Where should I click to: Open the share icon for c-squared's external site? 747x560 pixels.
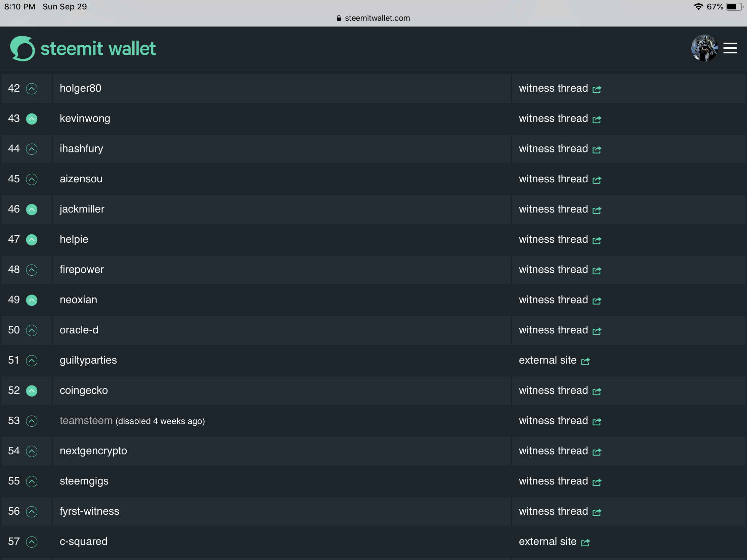pos(585,543)
